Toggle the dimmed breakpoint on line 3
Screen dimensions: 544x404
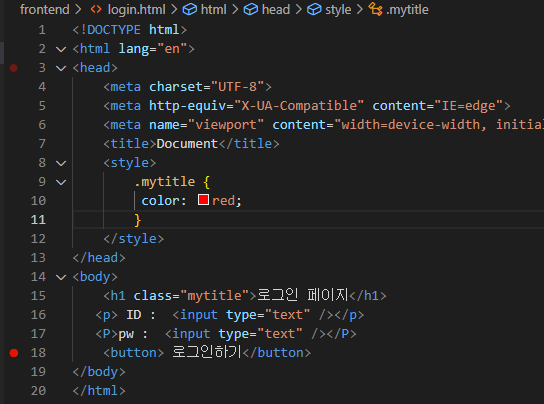(14, 68)
